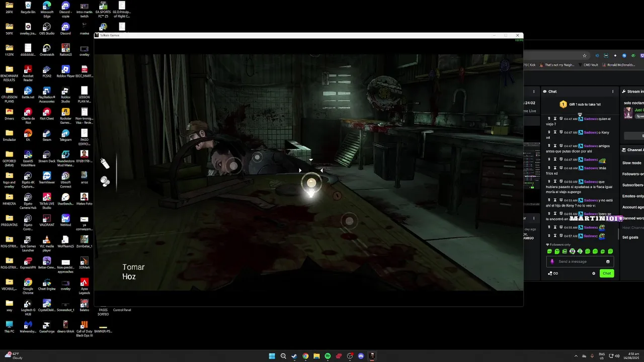Open taskbar Search
The width and height of the screenshot is (644, 362).
pos(283,356)
